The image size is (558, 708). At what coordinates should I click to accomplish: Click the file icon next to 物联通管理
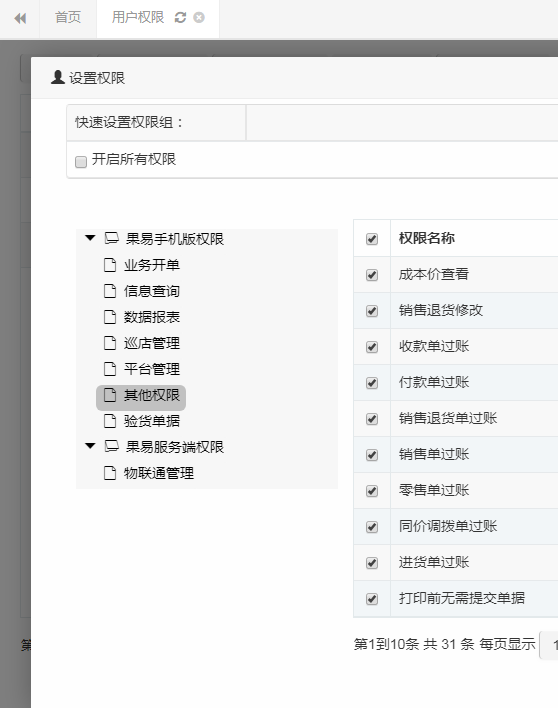[x=110, y=473]
